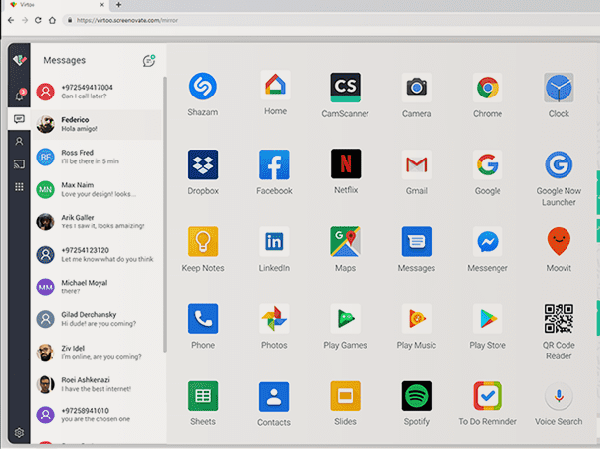Open settings gear in the sidebar

[18, 433]
